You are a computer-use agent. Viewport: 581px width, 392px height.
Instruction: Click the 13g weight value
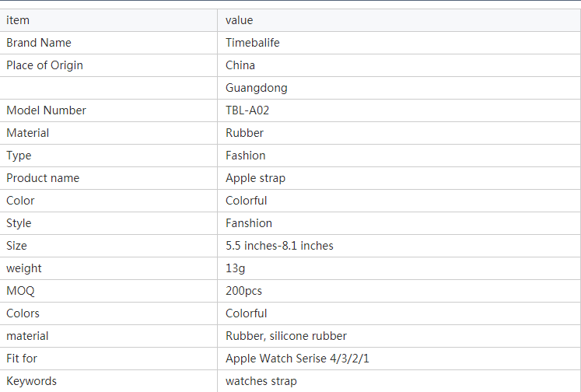(236, 268)
